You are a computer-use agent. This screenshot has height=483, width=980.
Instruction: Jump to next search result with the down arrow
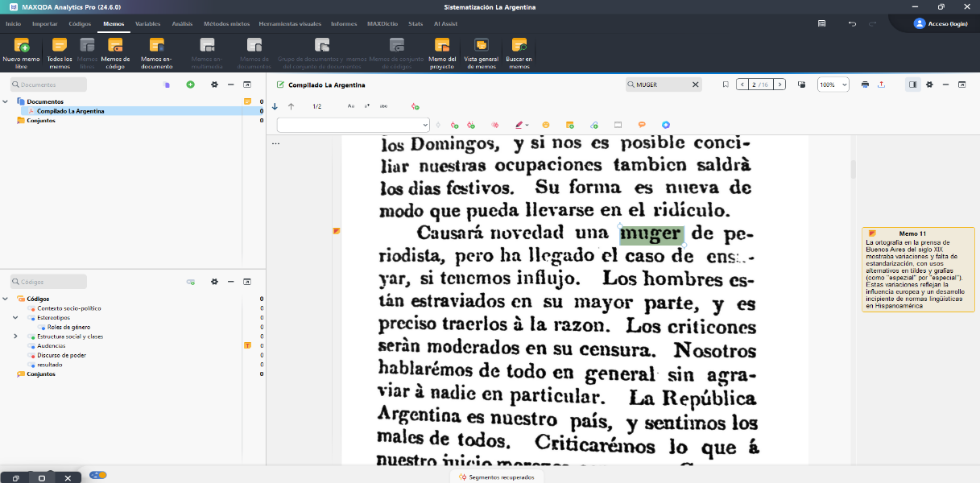275,106
